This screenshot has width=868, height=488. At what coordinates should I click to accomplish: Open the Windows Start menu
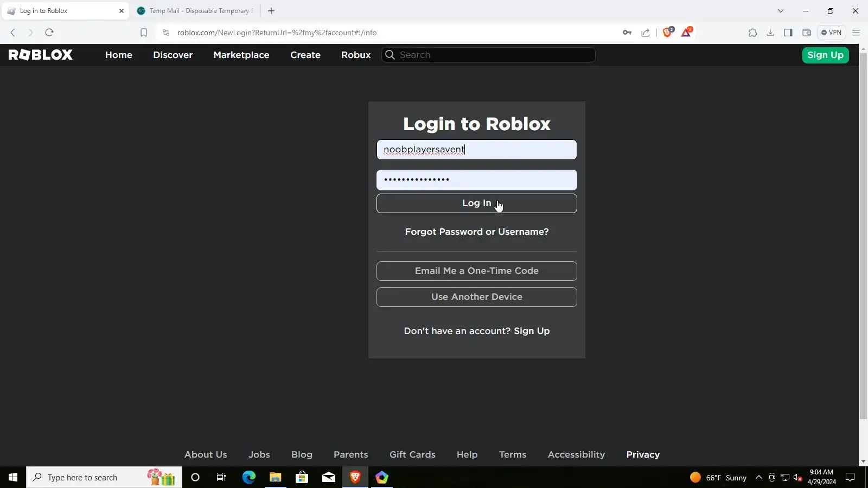click(13, 477)
